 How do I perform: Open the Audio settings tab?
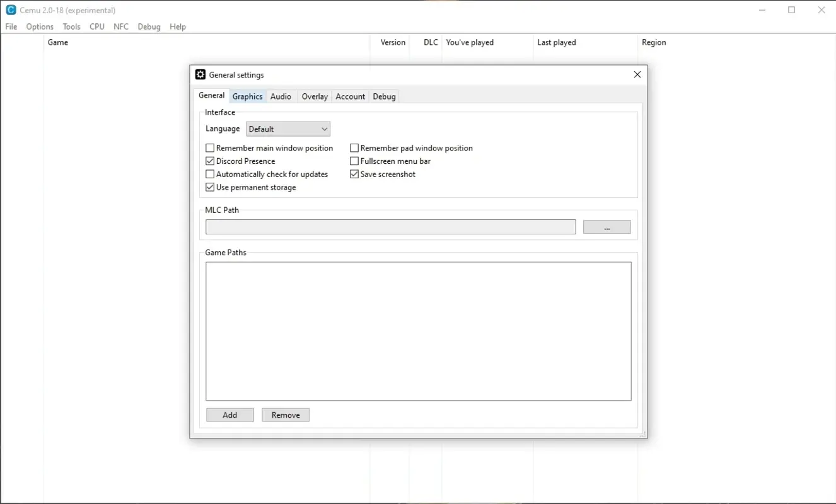[x=281, y=96]
